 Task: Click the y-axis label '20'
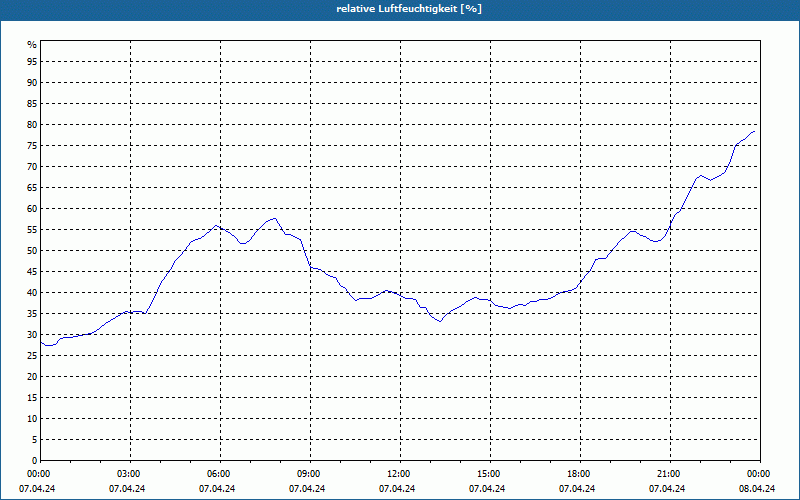pos(32,377)
